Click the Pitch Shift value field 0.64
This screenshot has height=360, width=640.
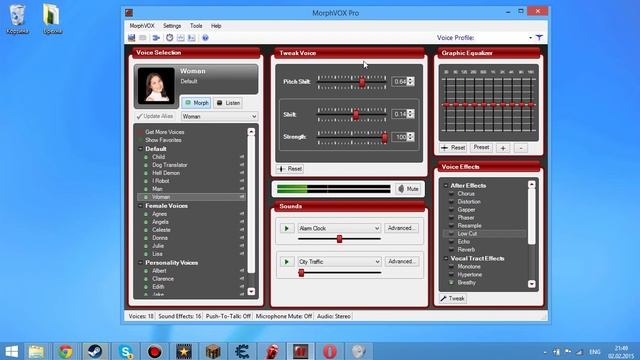coord(399,82)
